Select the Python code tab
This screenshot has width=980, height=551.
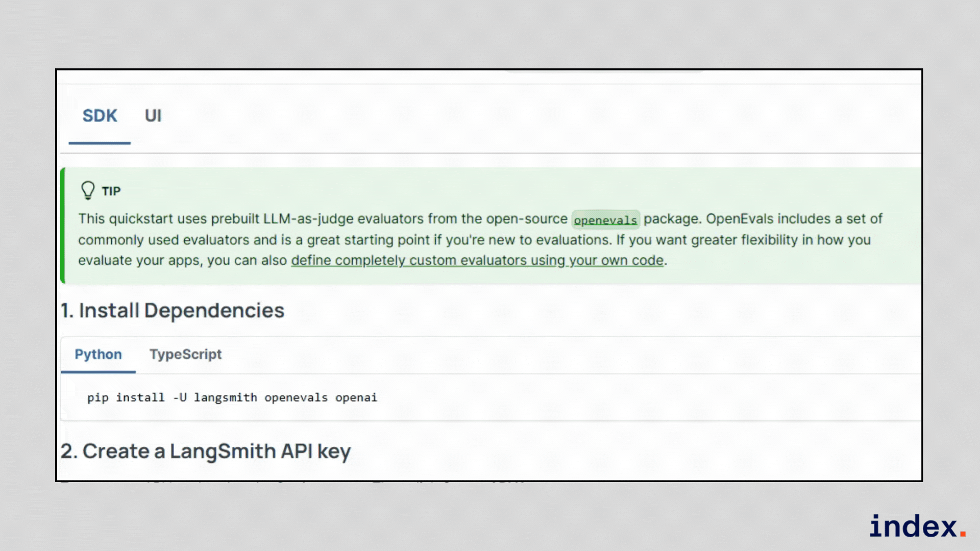click(x=98, y=354)
